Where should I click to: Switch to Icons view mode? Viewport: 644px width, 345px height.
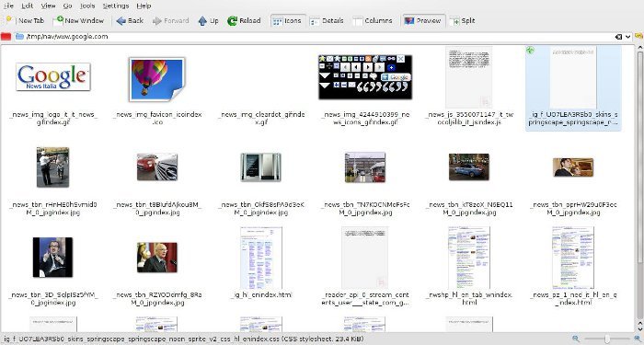click(x=287, y=20)
